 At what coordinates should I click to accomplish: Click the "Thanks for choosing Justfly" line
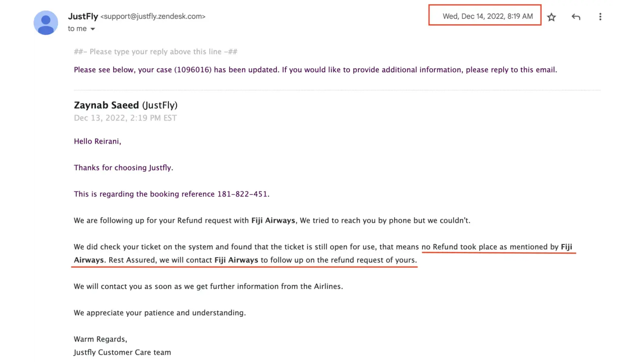click(x=124, y=168)
